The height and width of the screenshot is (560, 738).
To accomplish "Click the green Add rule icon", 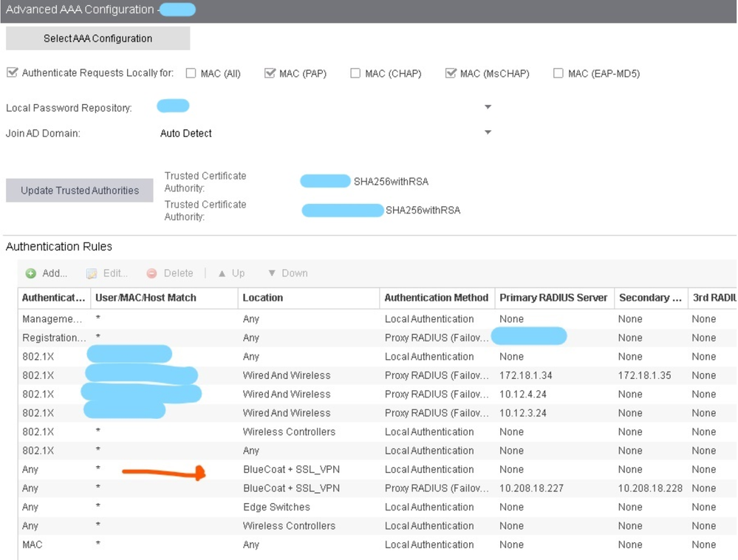I will point(31,273).
